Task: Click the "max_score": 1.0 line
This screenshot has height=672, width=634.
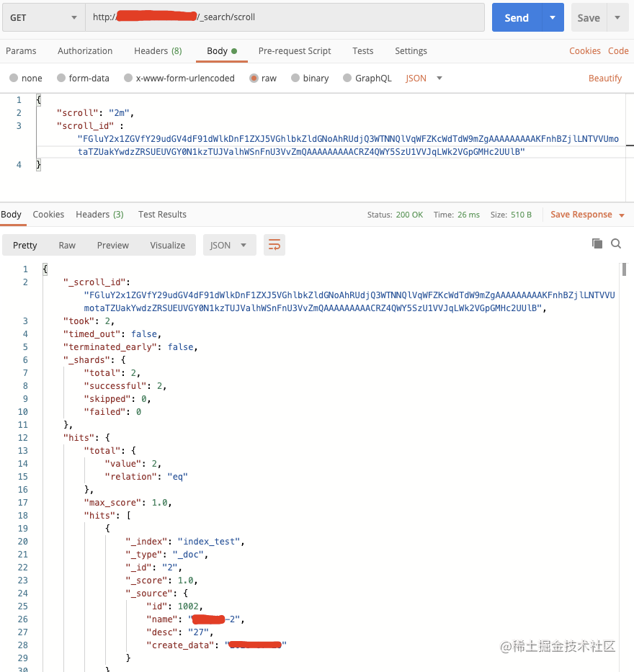Action: [128, 503]
